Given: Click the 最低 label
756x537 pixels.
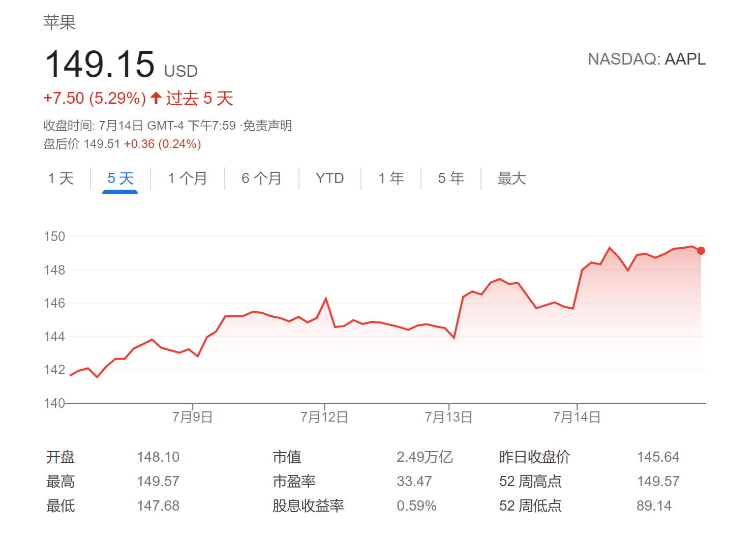Looking at the screenshot, I should 61,506.
